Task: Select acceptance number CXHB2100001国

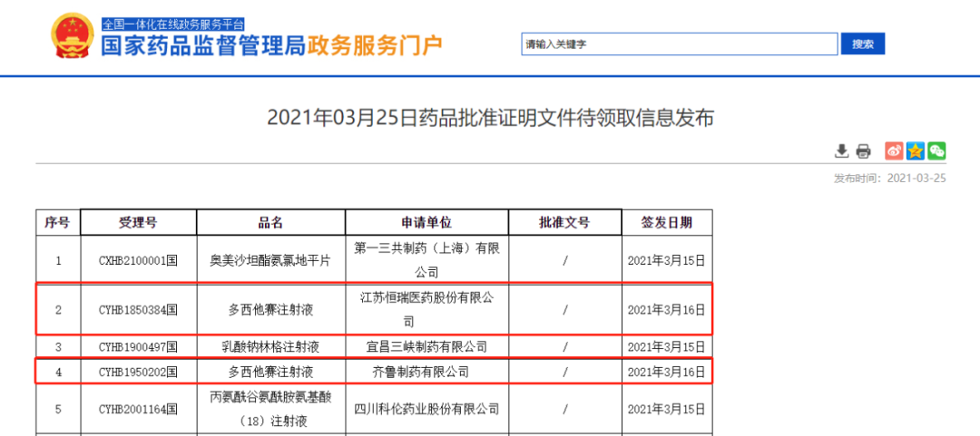Action: 138,260
